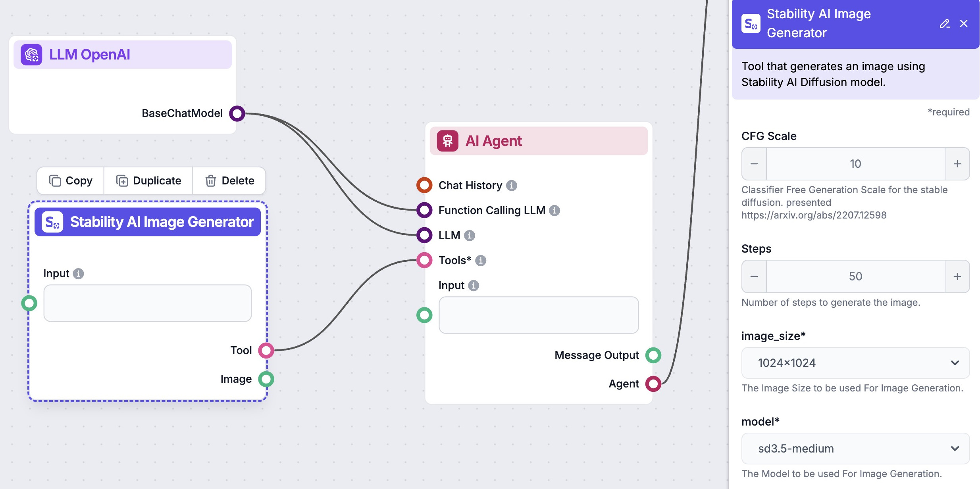Click info icon beside LLM label
This screenshot has height=489, width=980.
(x=470, y=236)
